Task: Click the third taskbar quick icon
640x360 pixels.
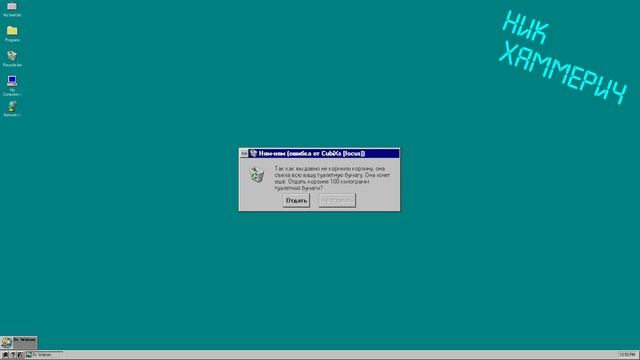Action: (20, 355)
